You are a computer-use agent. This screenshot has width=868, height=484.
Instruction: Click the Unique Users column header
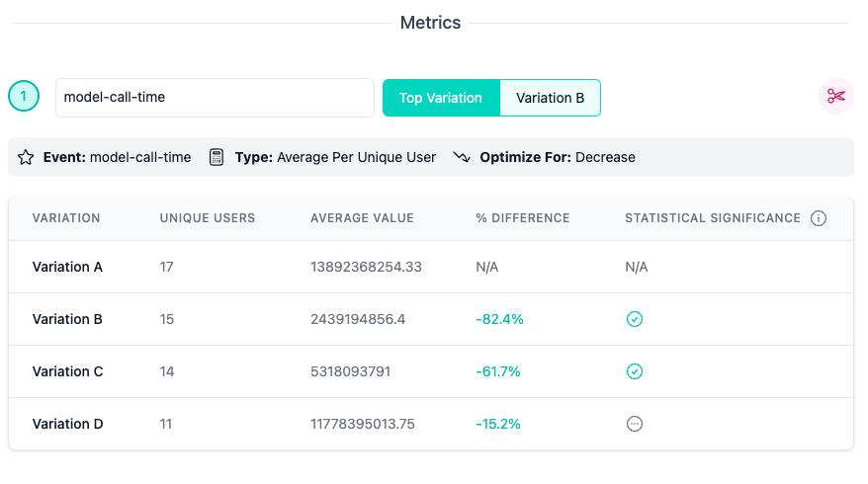click(x=208, y=218)
